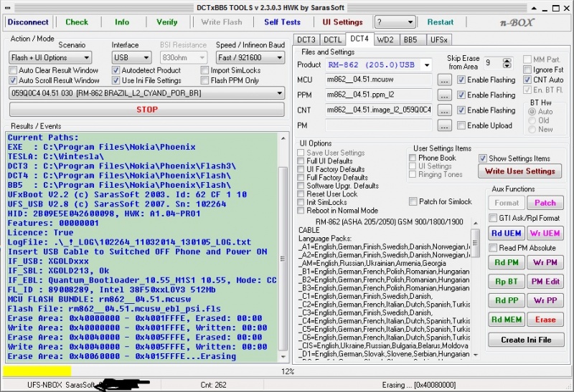Click the Check toolbar button
This screenshot has height=392, width=574.
[x=77, y=22]
